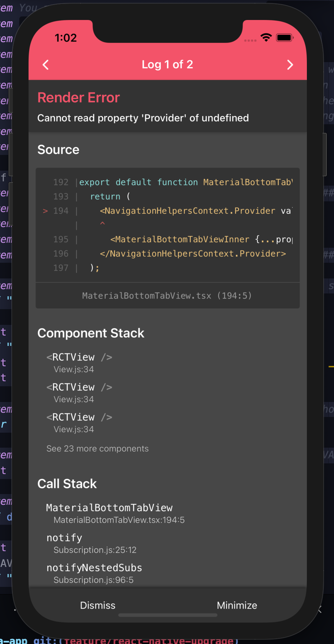Image resolution: width=334 pixels, height=644 pixels.
Task: Select the 'Log 1 of 2' header tab
Action: point(167,65)
